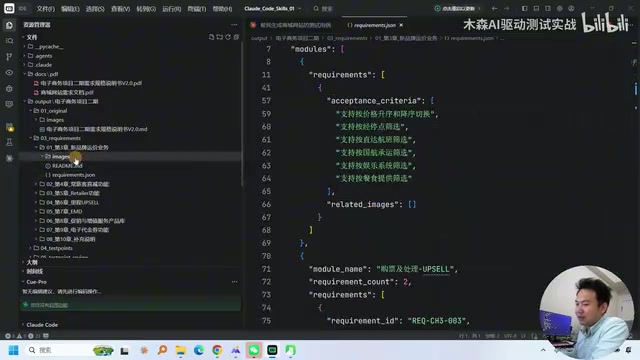This screenshot has width=640, height=360.
Task: Open the 查看(V) menu
Action: tap(120, 9)
